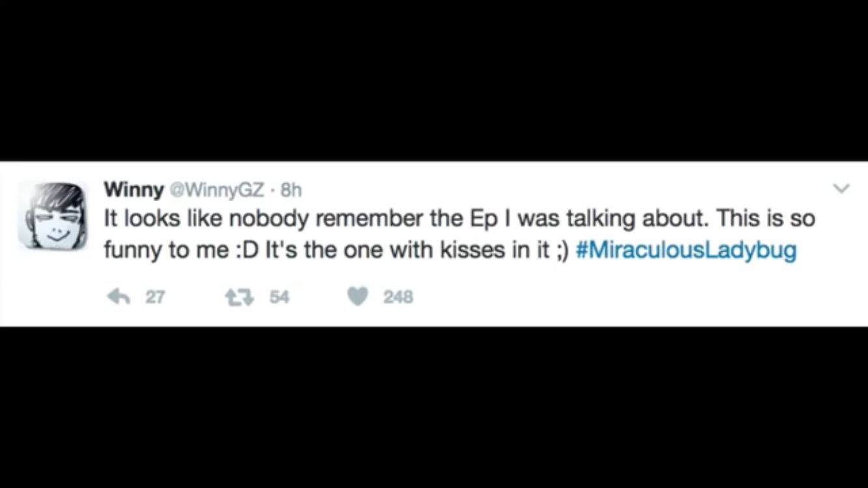Click the tweet's first line starting "It looks like"
Screen dimensions: 868x488
tap(459, 219)
